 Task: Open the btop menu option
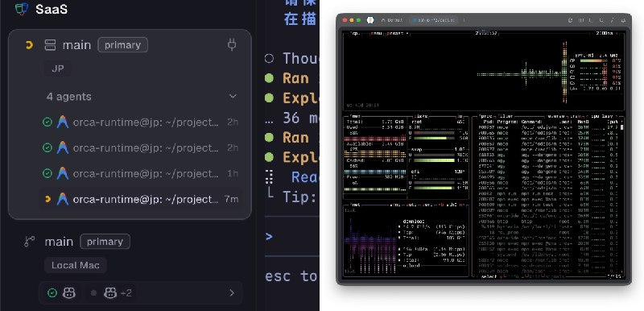(x=376, y=33)
